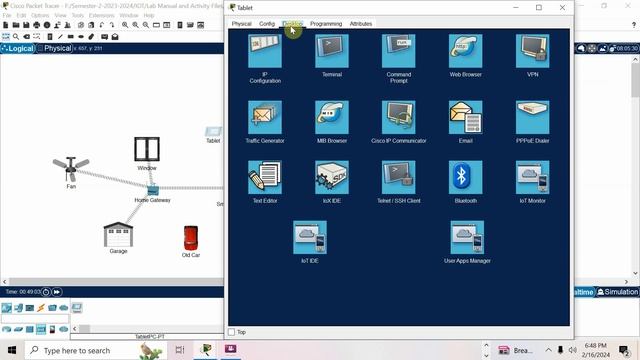640x360 pixels.
Task: Switch to Simulation mode
Action: point(617,292)
